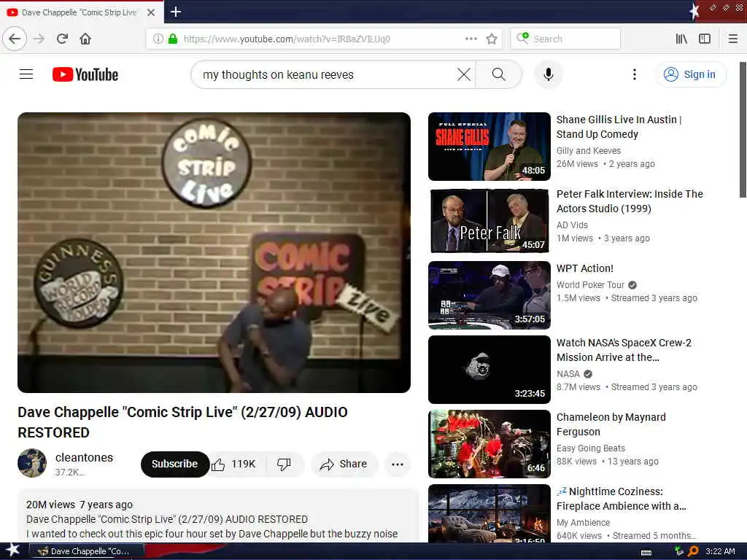
Task: Sign in to YouTube
Action: tap(690, 74)
